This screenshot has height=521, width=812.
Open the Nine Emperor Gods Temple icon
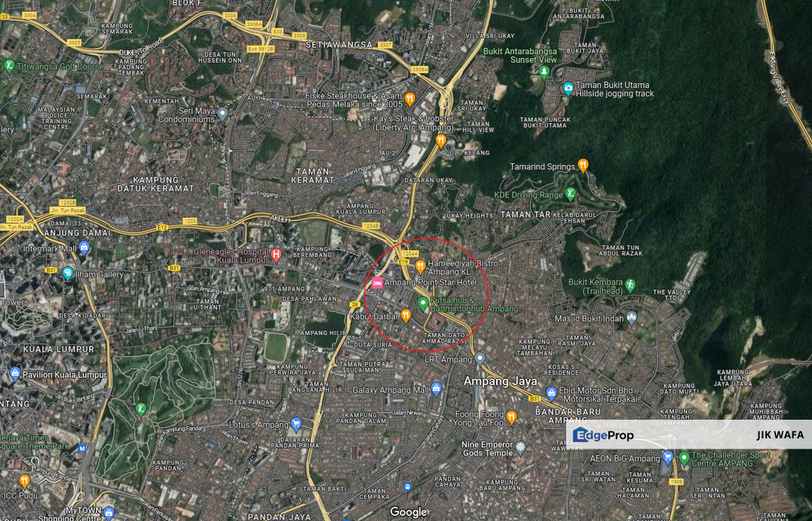pos(520,448)
